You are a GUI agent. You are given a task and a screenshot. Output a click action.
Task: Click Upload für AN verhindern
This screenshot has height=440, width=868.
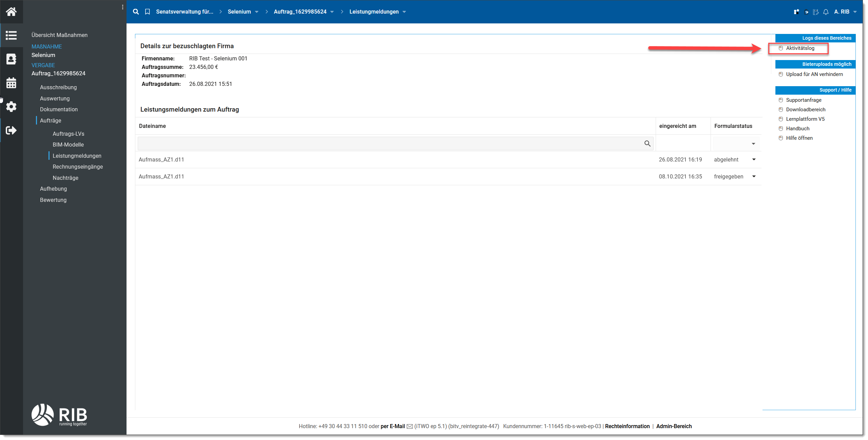814,74
